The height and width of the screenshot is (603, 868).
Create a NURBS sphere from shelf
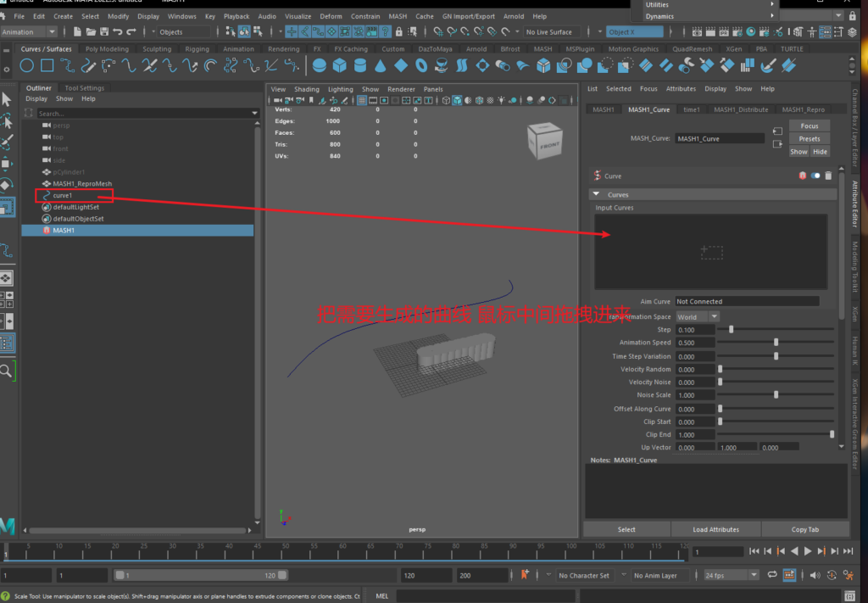320,66
